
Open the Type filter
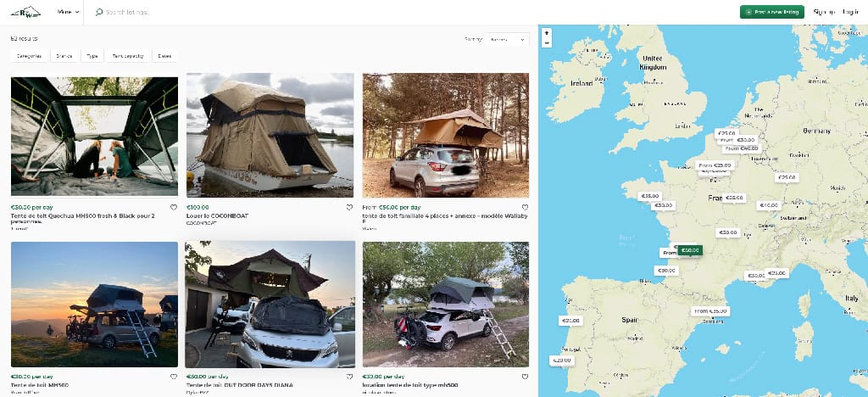click(x=92, y=56)
